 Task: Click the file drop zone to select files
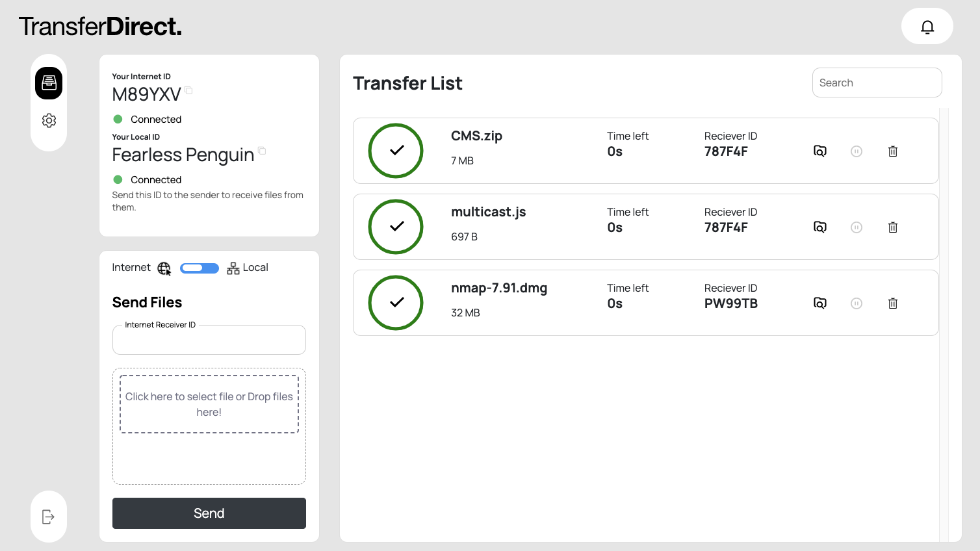(x=209, y=404)
